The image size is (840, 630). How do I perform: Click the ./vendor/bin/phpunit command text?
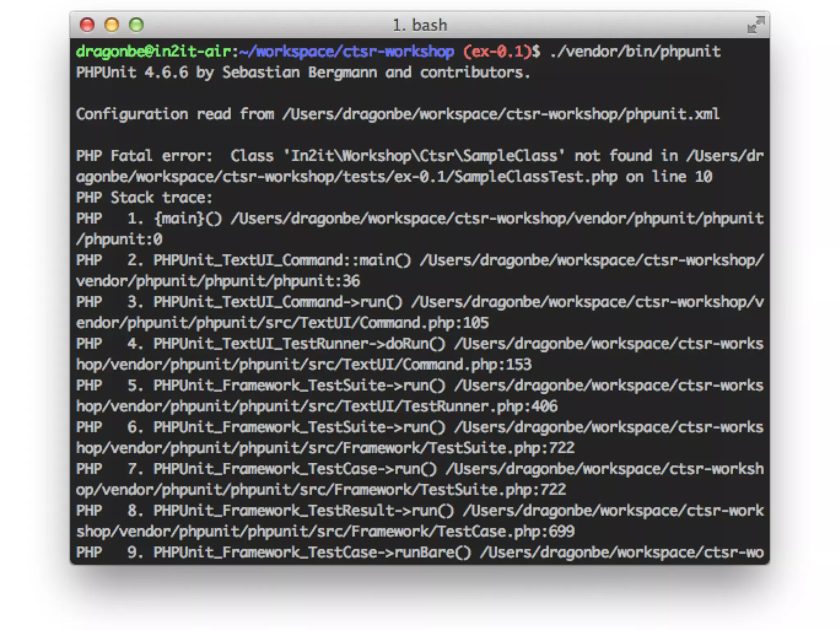pyautogui.click(x=635, y=52)
